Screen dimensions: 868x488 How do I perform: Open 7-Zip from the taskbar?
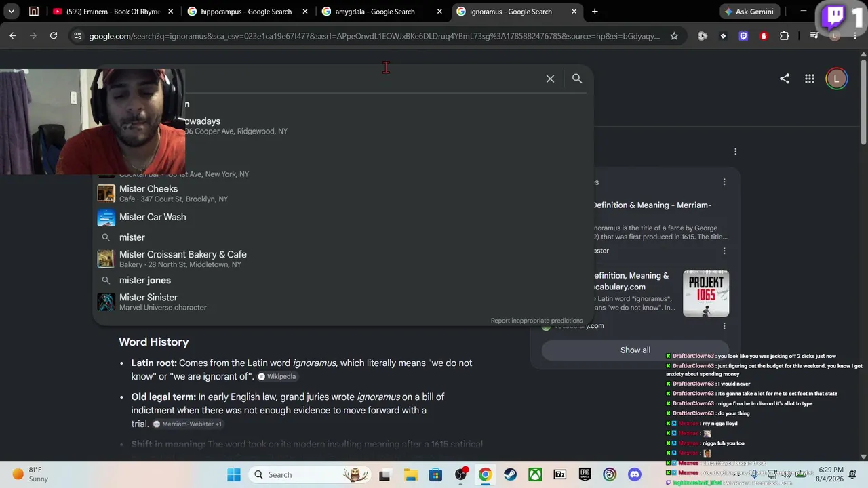click(x=559, y=474)
